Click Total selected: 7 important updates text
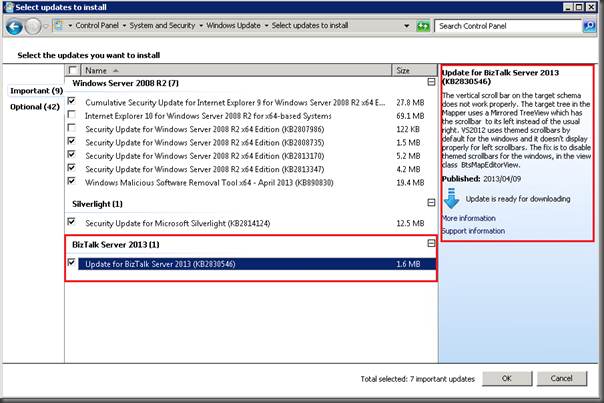 (x=418, y=379)
